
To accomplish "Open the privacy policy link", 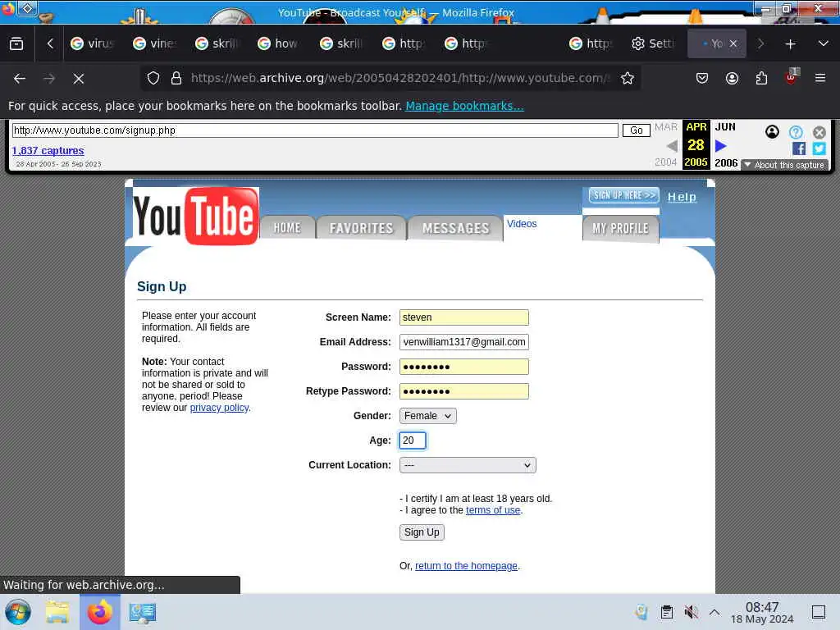I will coord(219,408).
